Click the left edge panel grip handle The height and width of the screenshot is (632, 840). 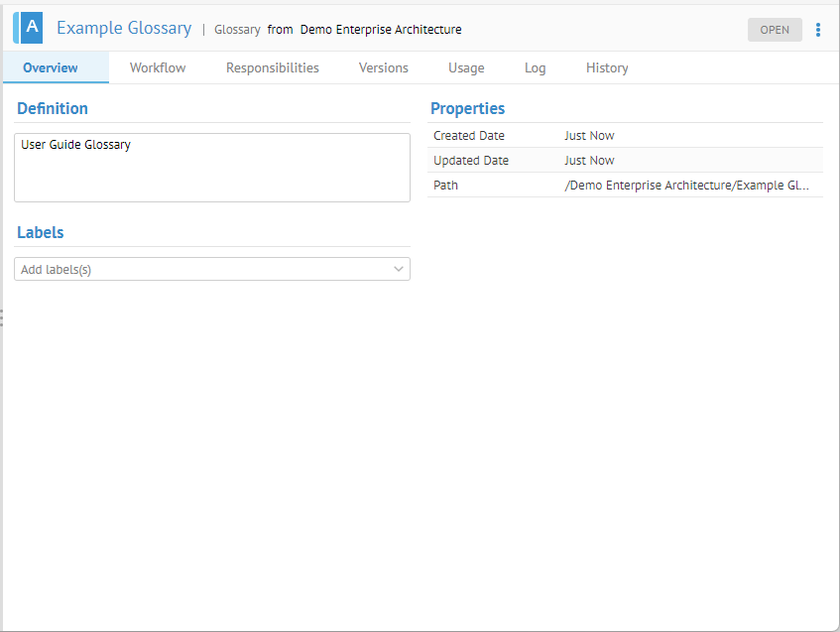[3, 317]
